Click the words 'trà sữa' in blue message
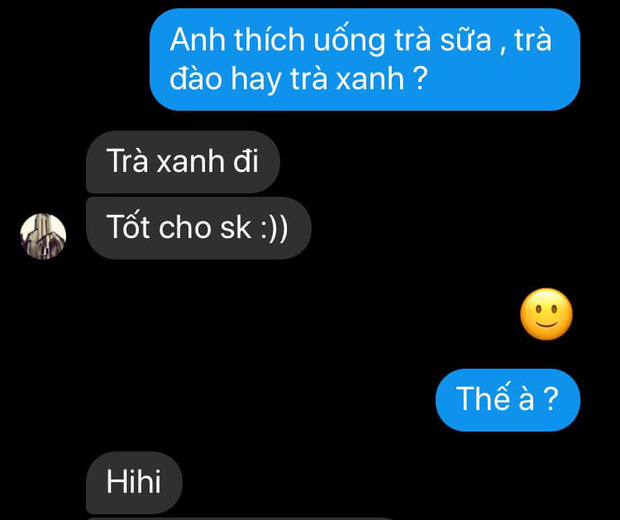 (x=443, y=40)
